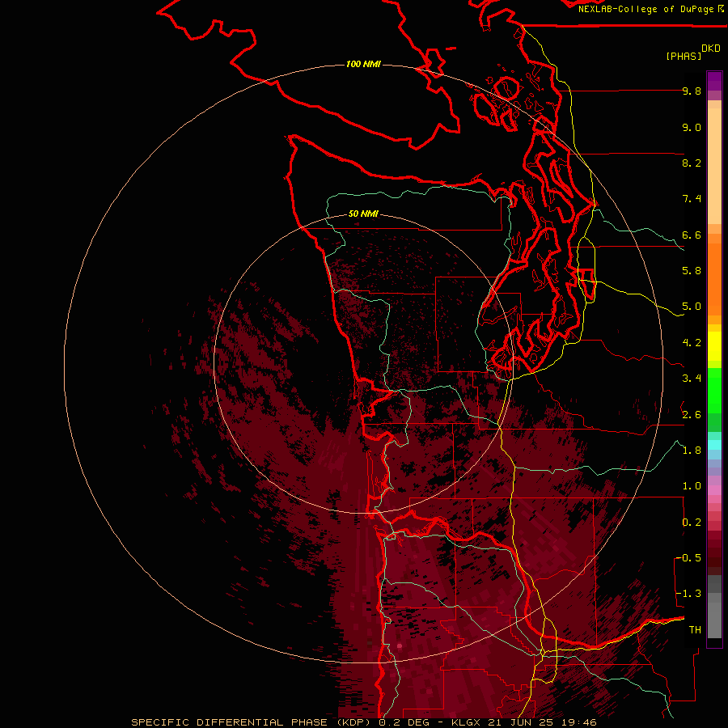The width and height of the screenshot is (728, 728).
Task: Click the DKD unit label above the color bar
Action: [x=710, y=49]
